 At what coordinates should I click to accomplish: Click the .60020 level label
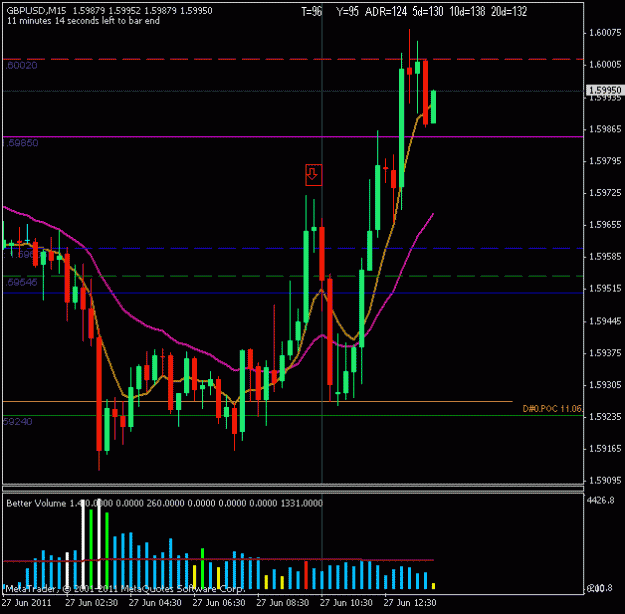point(21,65)
